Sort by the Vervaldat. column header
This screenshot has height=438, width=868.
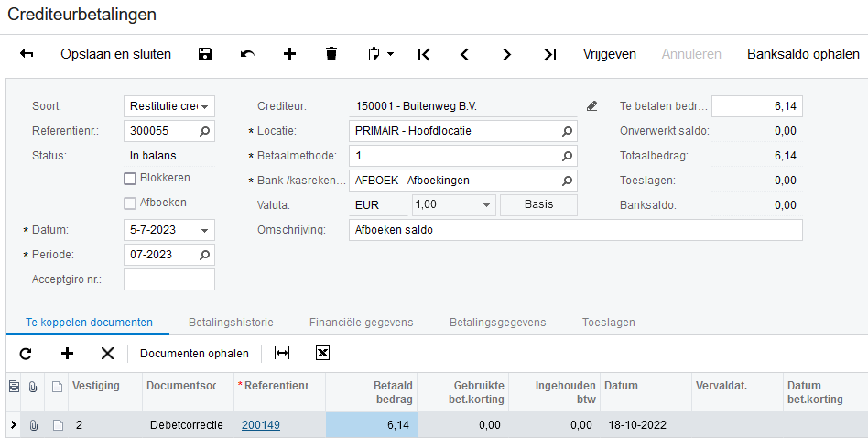coord(737,392)
